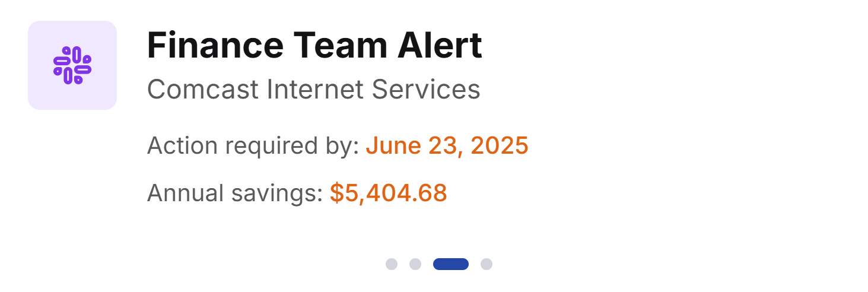Click the year "2025" in the deadline

click(500, 145)
